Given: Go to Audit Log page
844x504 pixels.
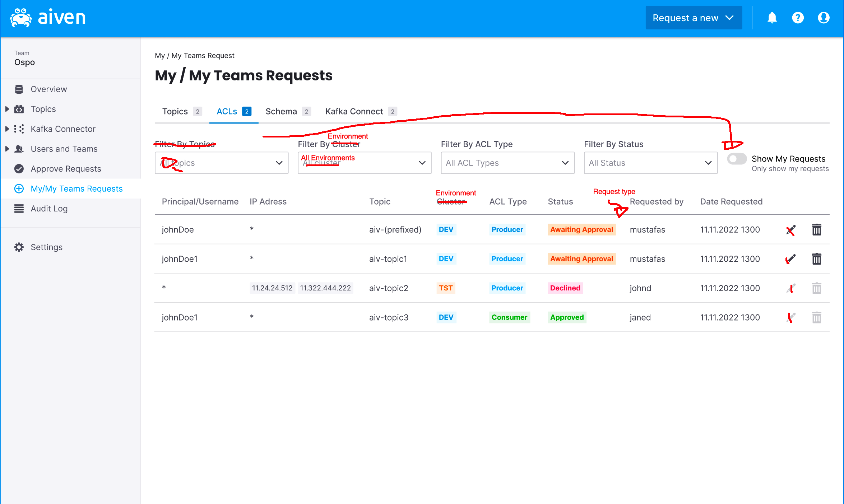Looking at the screenshot, I should (49, 209).
